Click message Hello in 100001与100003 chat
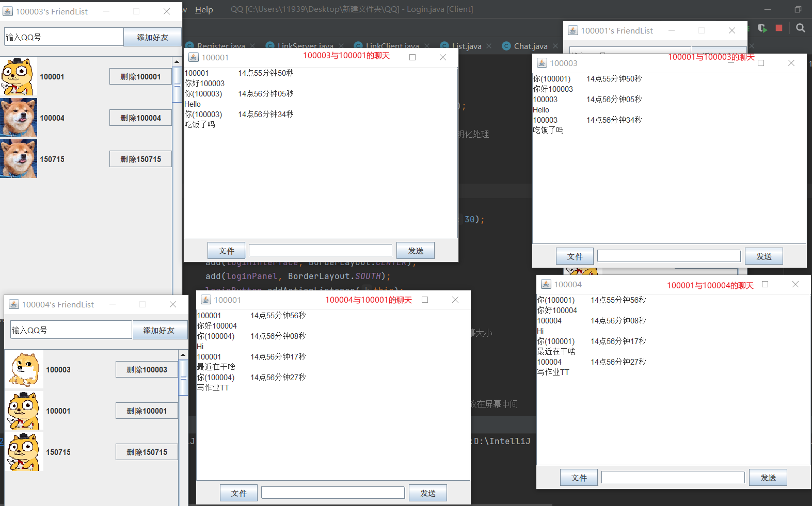Viewport: 812px width, 506px height. click(541, 110)
